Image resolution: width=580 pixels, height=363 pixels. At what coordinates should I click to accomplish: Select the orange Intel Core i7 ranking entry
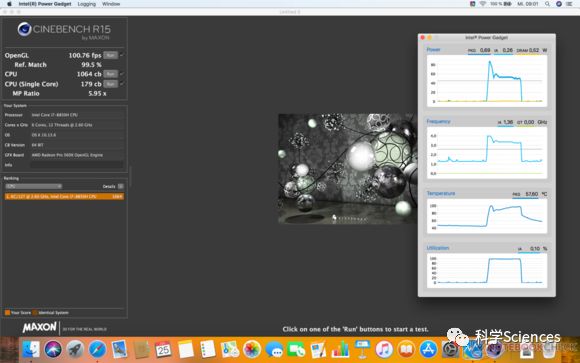[64, 196]
